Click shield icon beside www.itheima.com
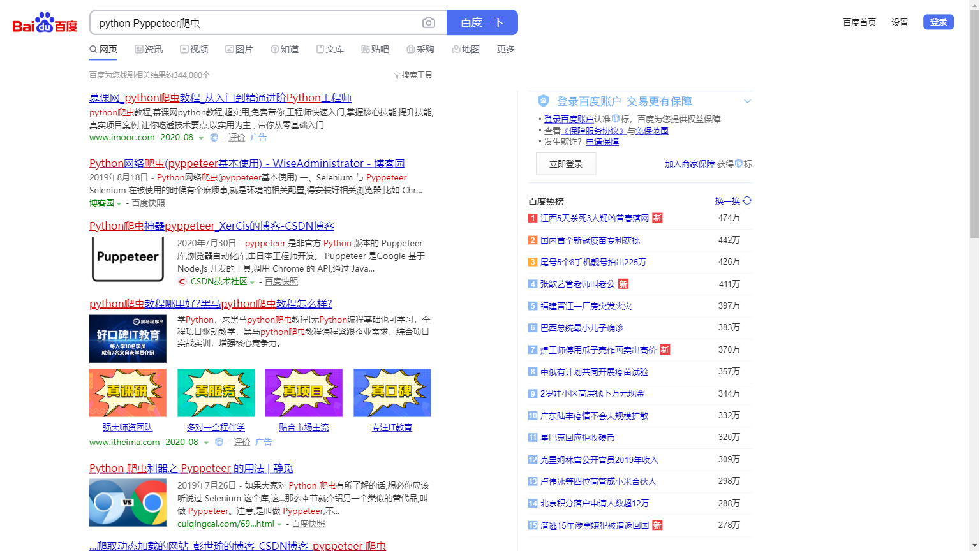 pos(219,442)
